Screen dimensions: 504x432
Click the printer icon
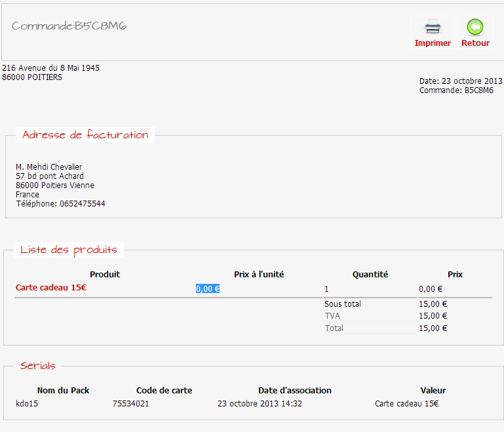(433, 28)
